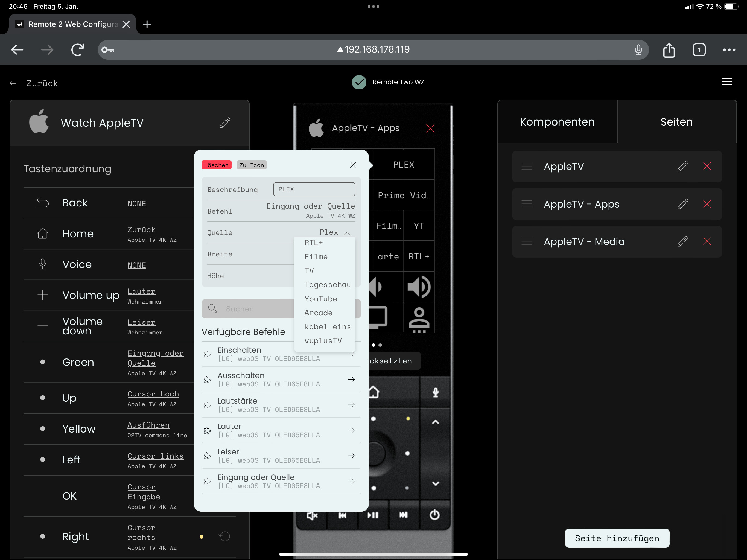Delete the AppleTV page in Seiten list
Viewport: 747px width, 560px height.
point(707,166)
